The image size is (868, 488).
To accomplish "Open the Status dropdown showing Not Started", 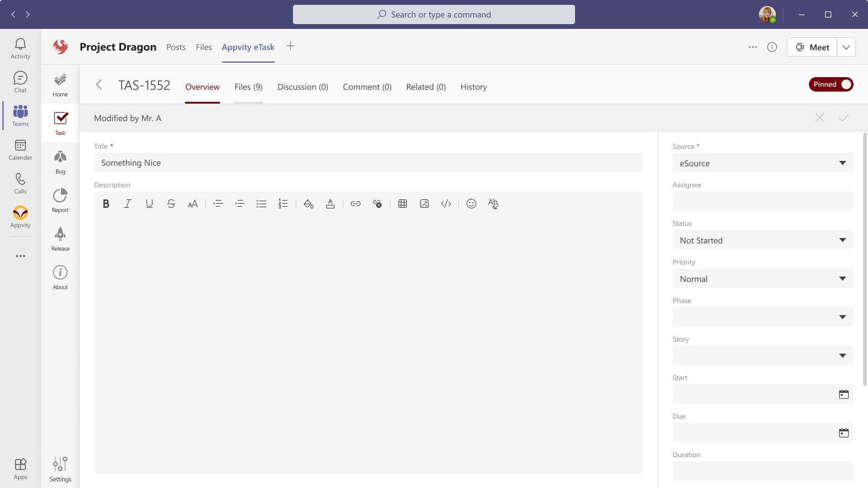I will click(x=763, y=240).
